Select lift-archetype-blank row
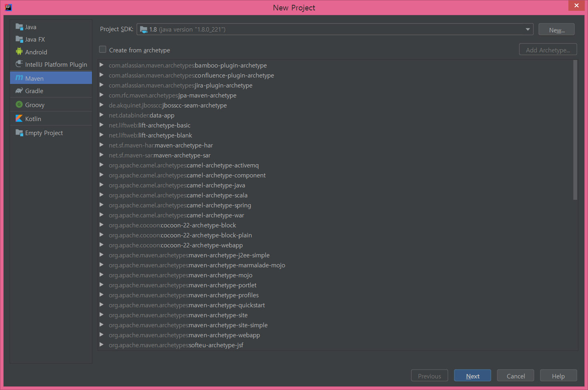 coord(335,135)
